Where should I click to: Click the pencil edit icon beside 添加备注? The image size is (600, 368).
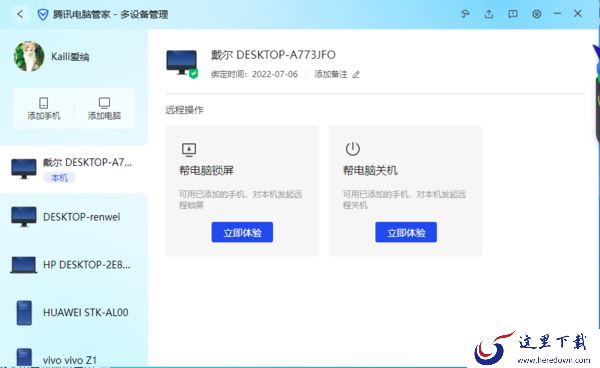(356, 74)
